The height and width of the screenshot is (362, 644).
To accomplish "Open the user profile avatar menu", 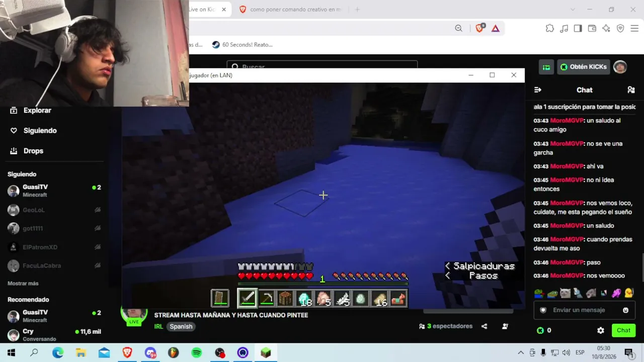I will click(620, 67).
